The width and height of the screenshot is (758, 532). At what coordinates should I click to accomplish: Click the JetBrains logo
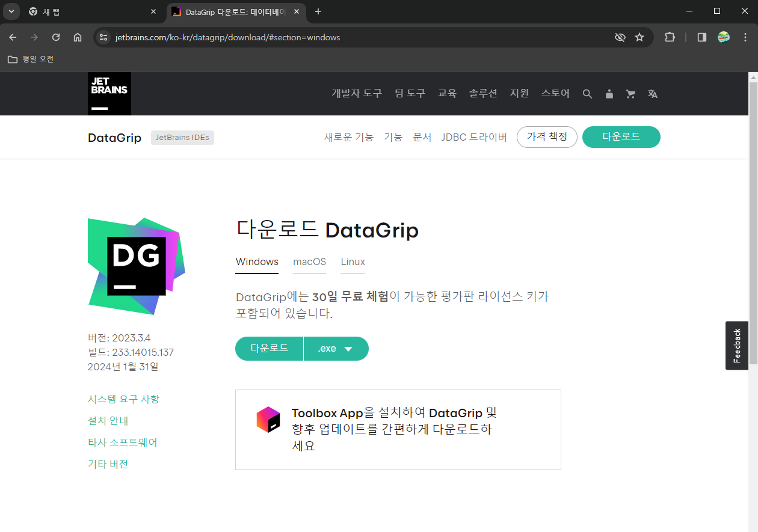click(x=109, y=94)
